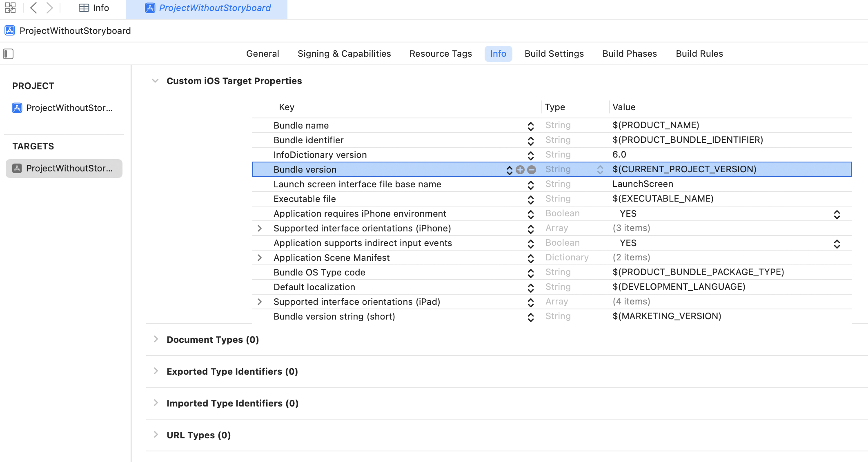This screenshot has width=868, height=462.
Task: Open the Type stepper on Bundle version row
Action: (600, 170)
